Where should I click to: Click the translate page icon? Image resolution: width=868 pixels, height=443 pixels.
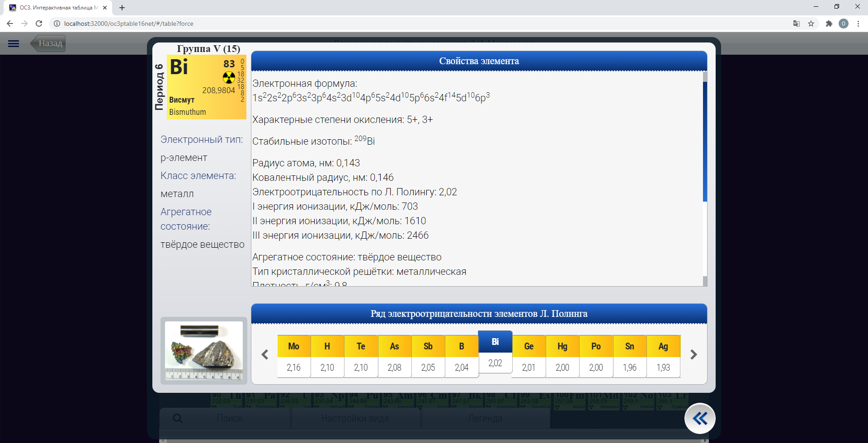[x=797, y=24]
